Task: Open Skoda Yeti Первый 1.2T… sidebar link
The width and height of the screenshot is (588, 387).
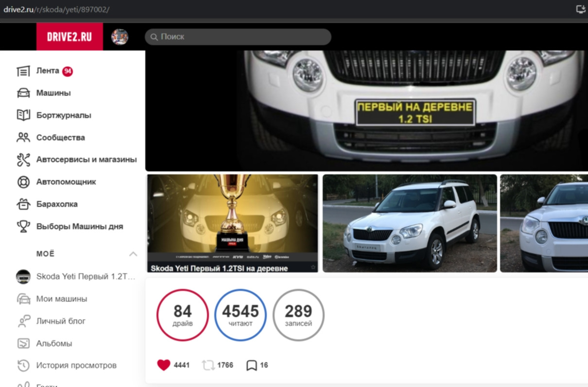Action: point(86,277)
